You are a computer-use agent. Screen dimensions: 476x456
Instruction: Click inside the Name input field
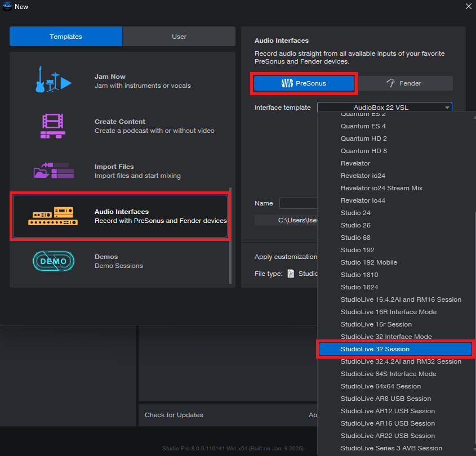299,203
